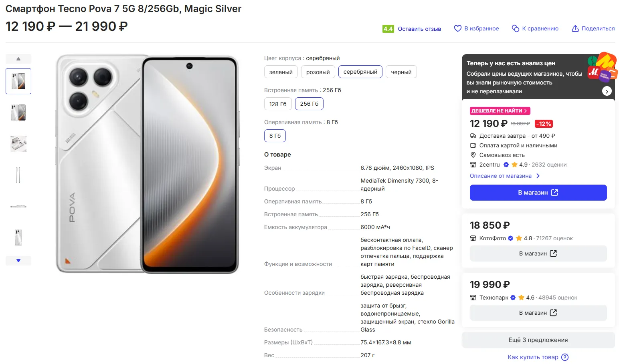Screen dimensions: 619x364
Task: Choose the розовый body color
Action: (x=318, y=72)
